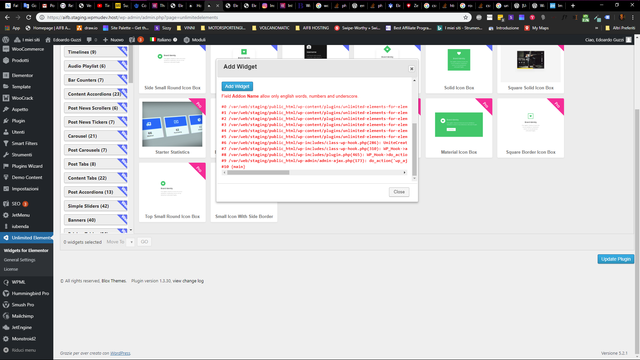Click the Demo Content sidebar icon
640x360 pixels.
coord(6,178)
